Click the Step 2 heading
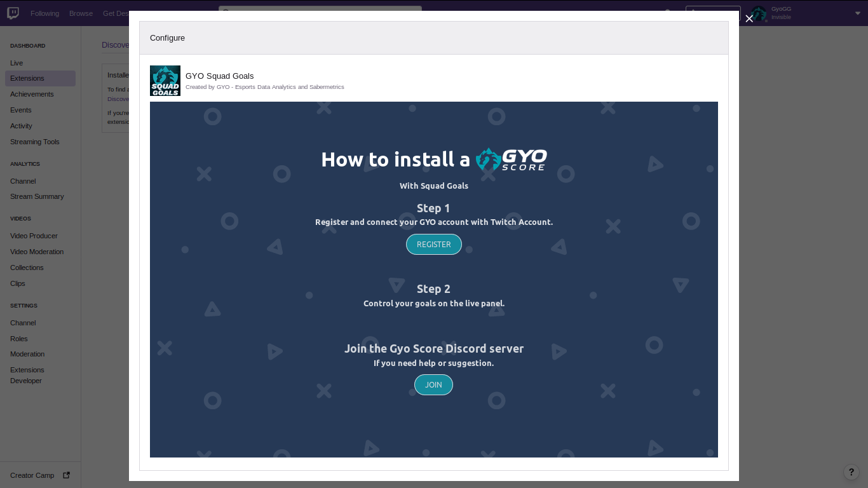The height and width of the screenshot is (488, 868). (x=433, y=289)
